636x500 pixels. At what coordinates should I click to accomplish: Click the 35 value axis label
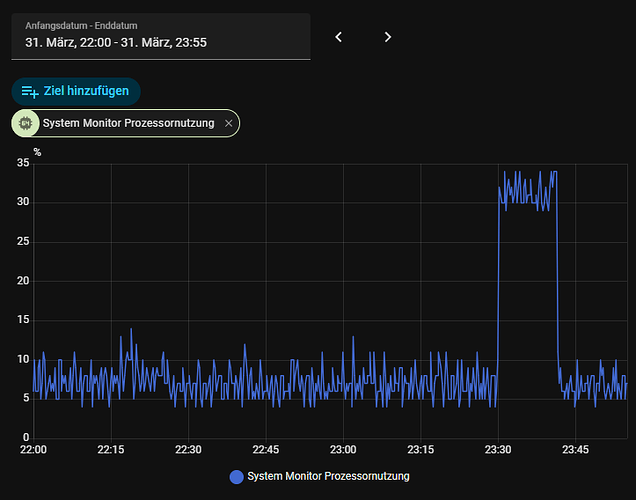23,163
